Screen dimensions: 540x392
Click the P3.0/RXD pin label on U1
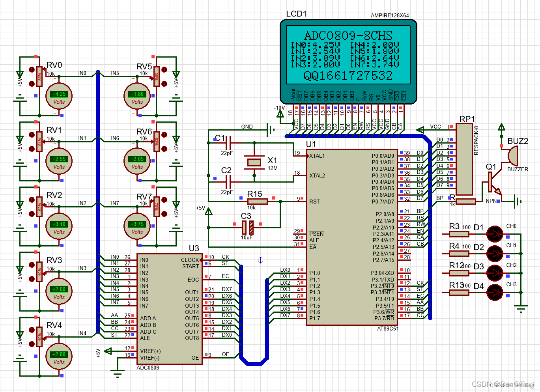(382, 273)
